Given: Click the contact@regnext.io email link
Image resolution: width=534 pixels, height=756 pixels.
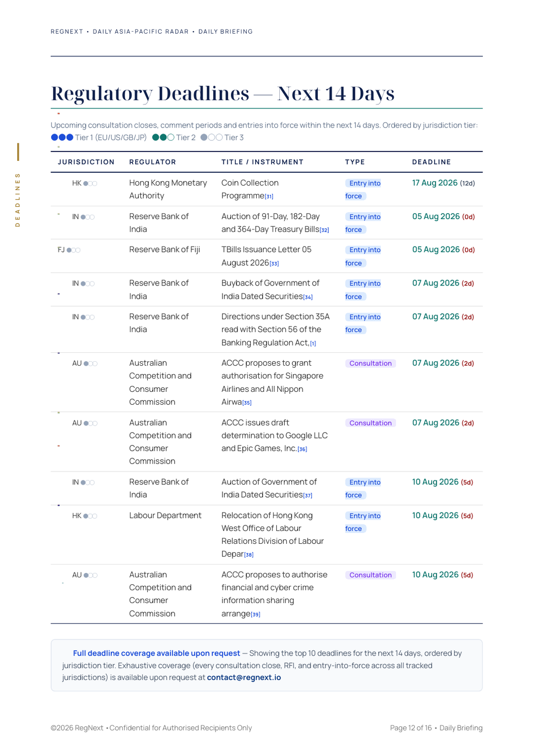Looking at the screenshot, I should click(244, 677).
